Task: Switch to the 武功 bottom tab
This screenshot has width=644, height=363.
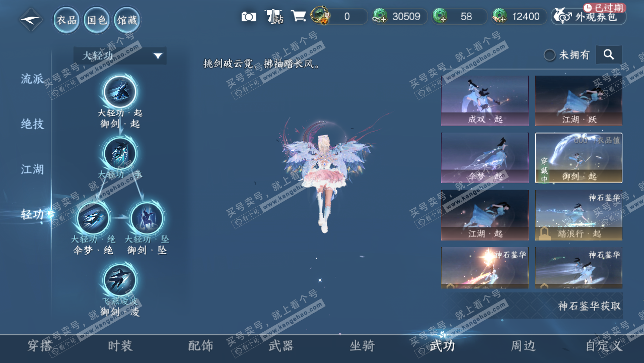Action: point(442,346)
